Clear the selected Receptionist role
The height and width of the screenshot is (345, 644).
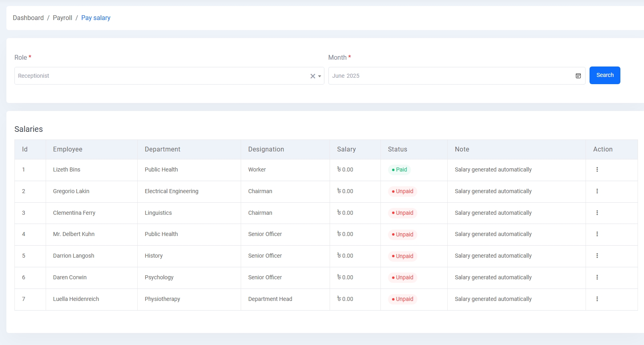click(x=312, y=76)
